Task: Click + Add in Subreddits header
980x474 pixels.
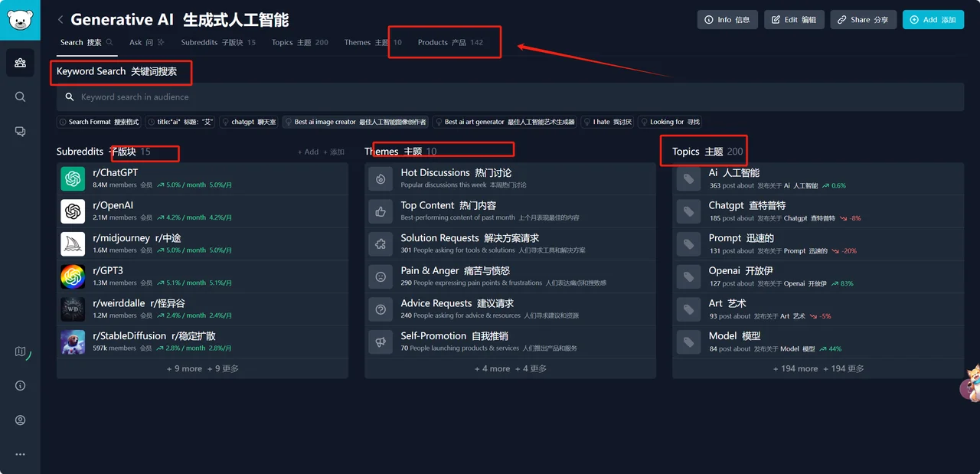Action: [x=321, y=152]
